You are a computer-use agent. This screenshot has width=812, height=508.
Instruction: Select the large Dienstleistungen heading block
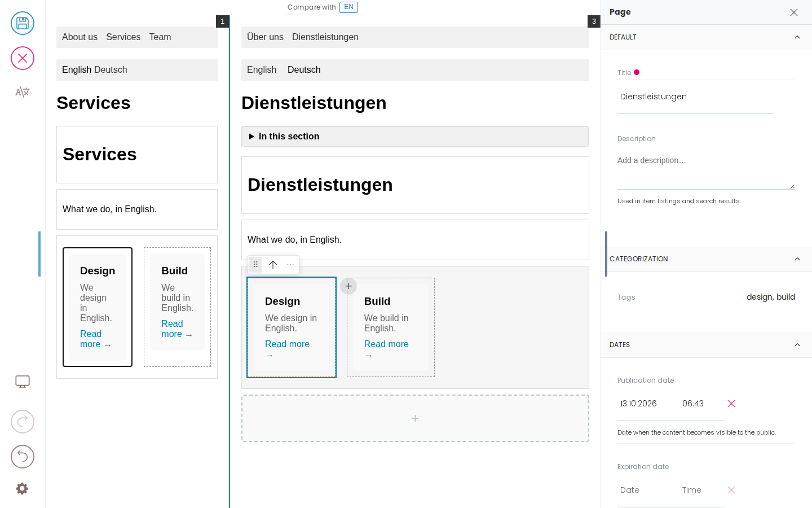coord(415,185)
